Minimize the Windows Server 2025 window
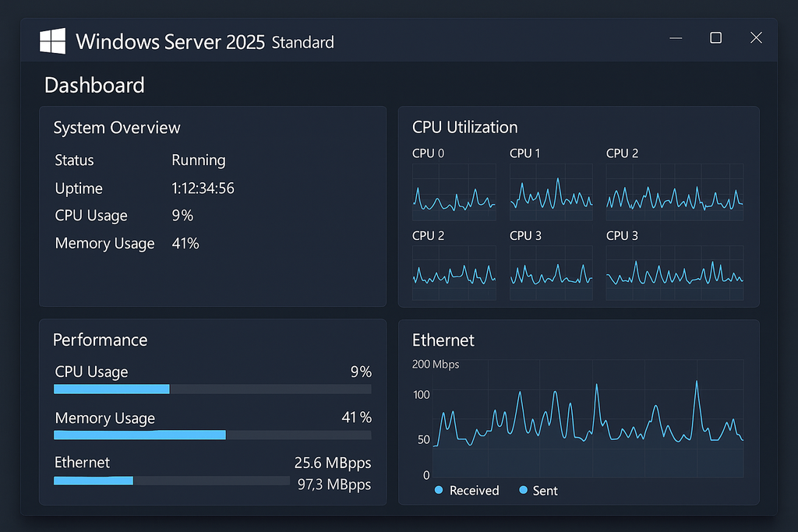This screenshot has width=798, height=532. (675, 38)
